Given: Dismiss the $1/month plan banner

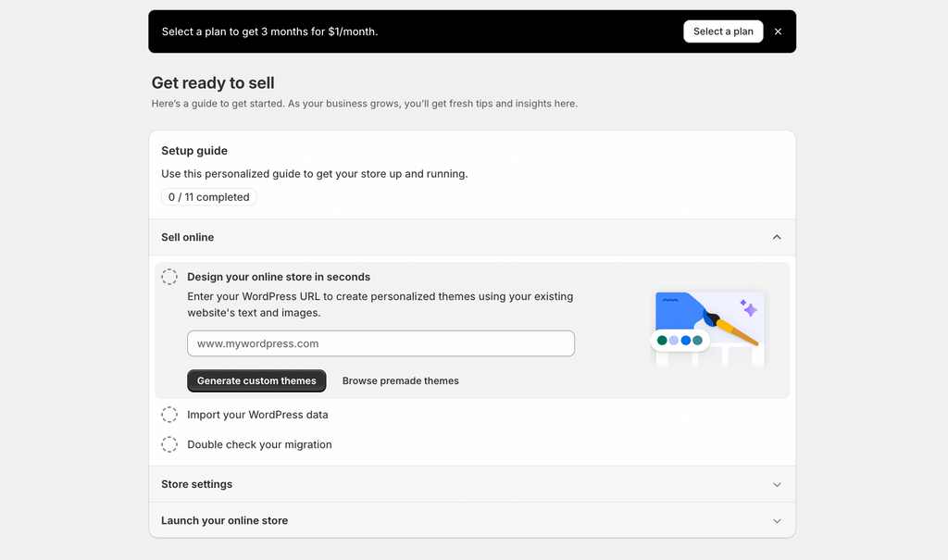Looking at the screenshot, I should coord(778,31).
